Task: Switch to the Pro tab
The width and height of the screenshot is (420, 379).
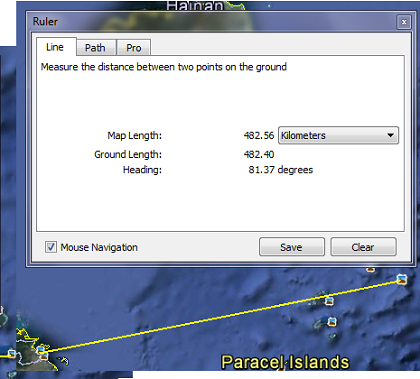Action: click(x=134, y=48)
